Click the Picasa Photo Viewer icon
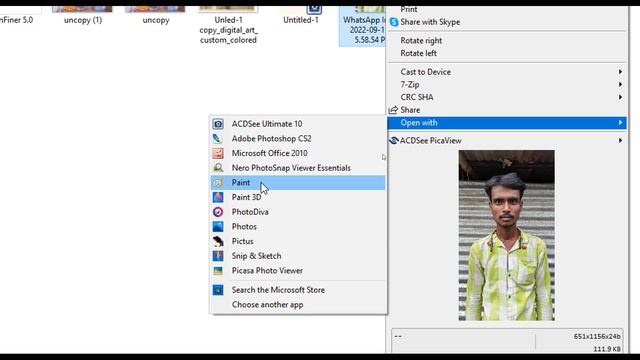 click(x=218, y=271)
